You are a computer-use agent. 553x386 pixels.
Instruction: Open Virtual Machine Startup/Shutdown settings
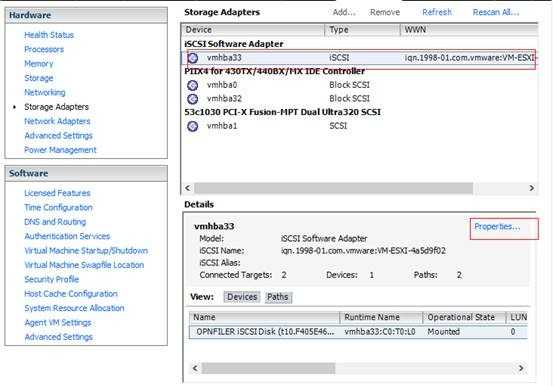86,251
